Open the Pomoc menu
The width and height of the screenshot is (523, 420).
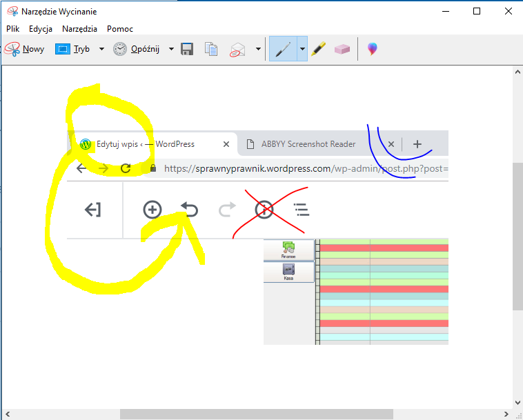(x=120, y=29)
